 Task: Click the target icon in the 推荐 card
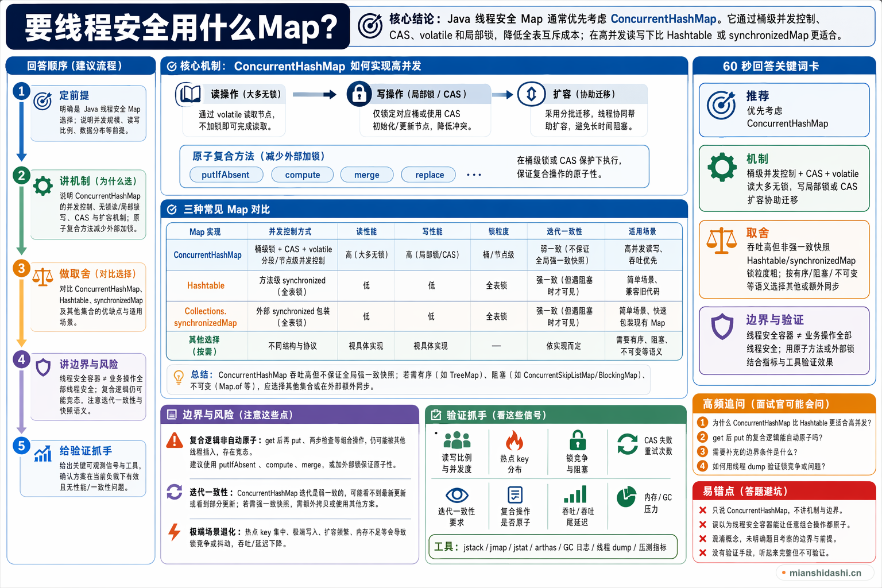point(721,105)
